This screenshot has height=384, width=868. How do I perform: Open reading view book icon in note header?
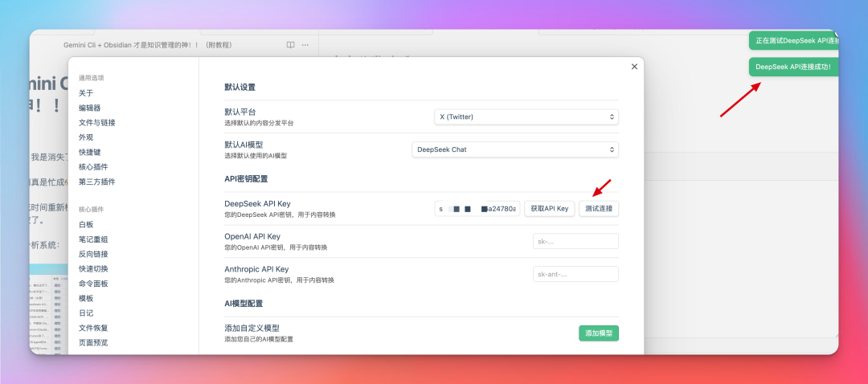pos(290,45)
